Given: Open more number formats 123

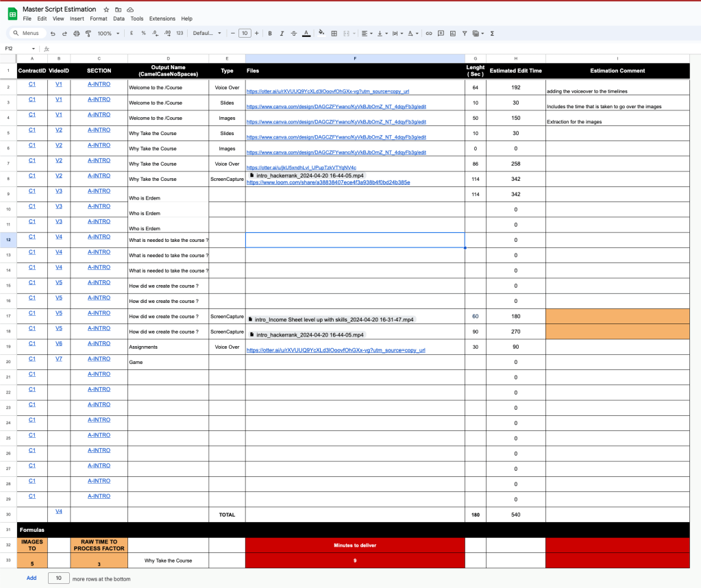Looking at the screenshot, I should 180,33.
